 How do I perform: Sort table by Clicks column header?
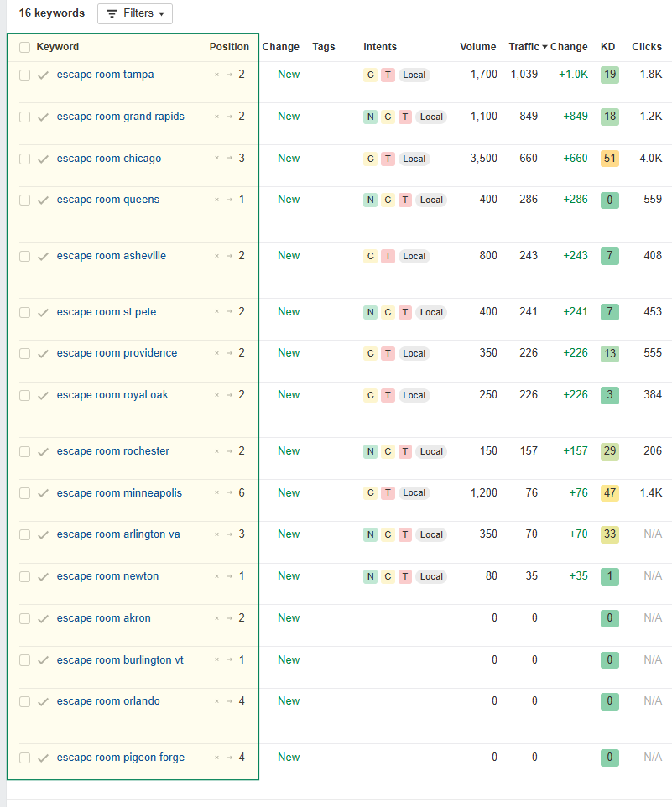click(647, 47)
